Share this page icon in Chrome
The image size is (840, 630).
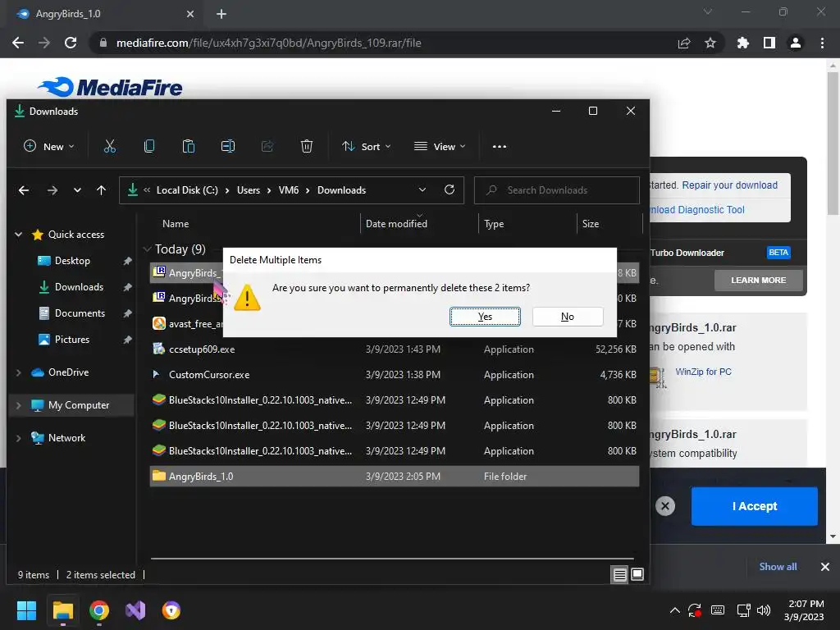684,43
